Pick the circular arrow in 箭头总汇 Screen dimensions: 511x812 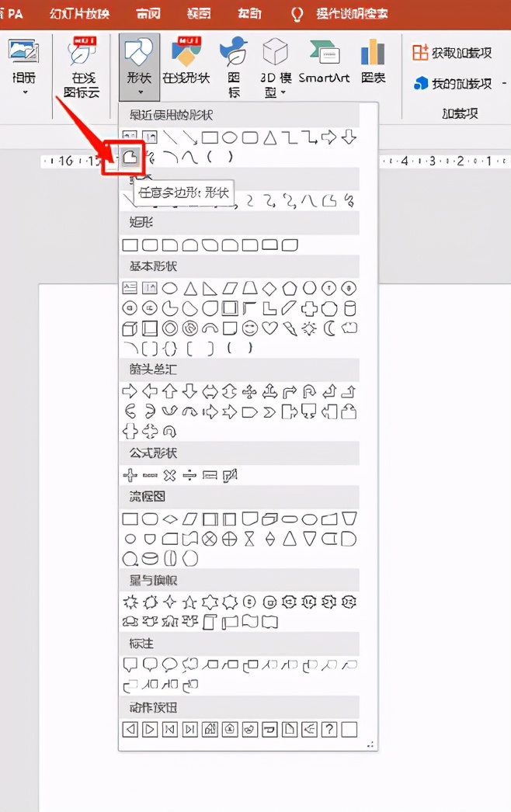170,432
